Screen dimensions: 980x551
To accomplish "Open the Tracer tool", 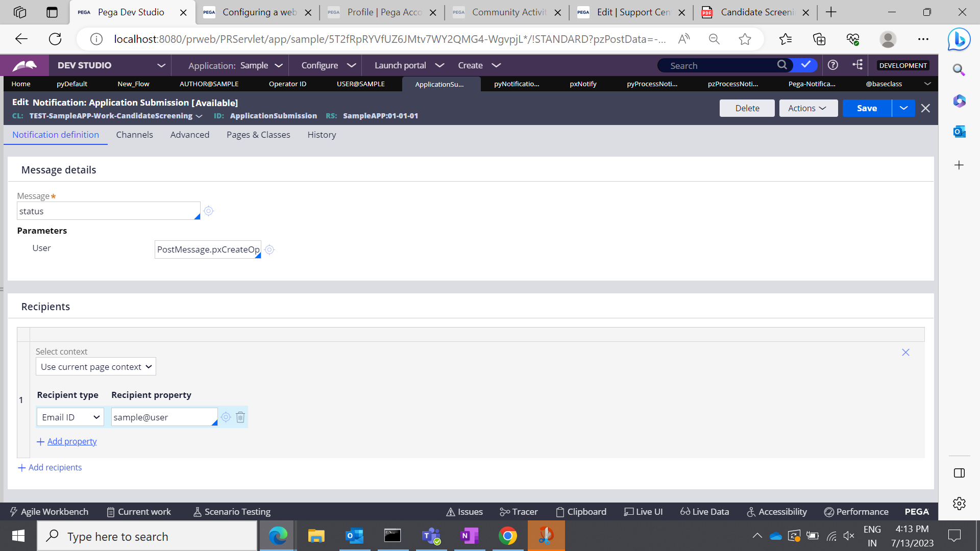I will tap(519, 512).
